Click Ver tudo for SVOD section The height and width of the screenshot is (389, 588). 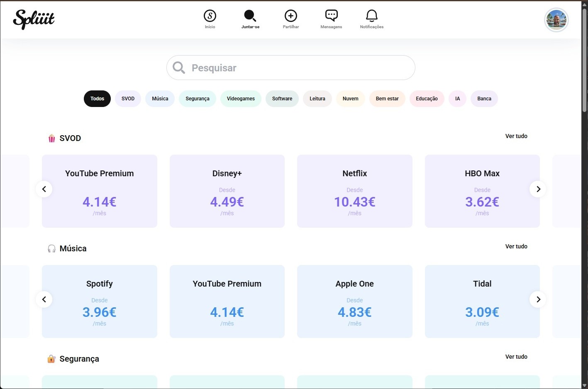(516, 136)
